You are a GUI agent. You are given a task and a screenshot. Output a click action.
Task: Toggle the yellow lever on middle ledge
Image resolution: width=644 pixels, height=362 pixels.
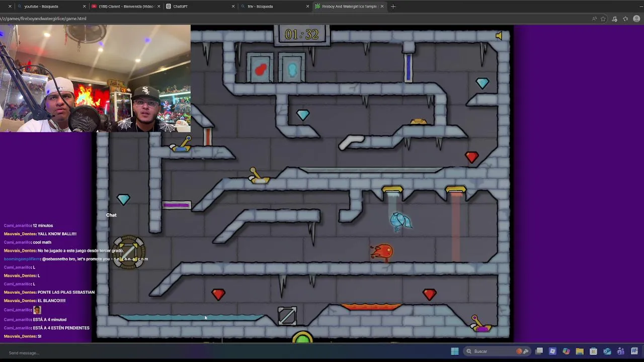(259, 176)
